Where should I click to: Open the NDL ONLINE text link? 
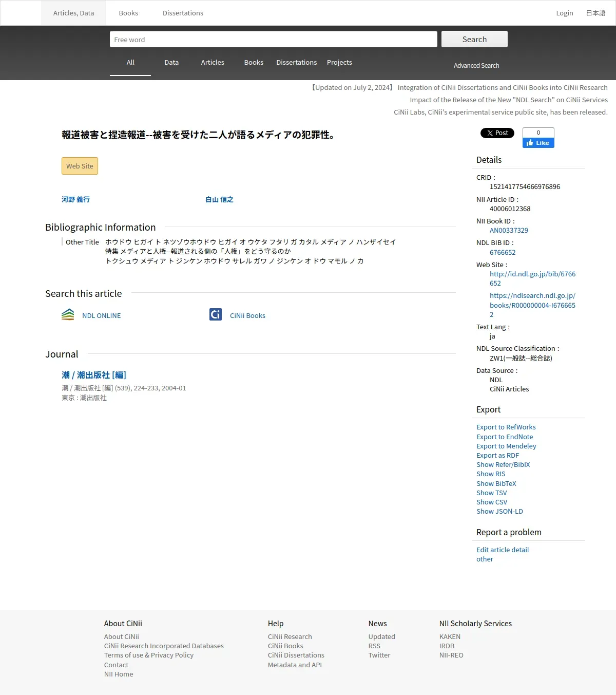102,315
